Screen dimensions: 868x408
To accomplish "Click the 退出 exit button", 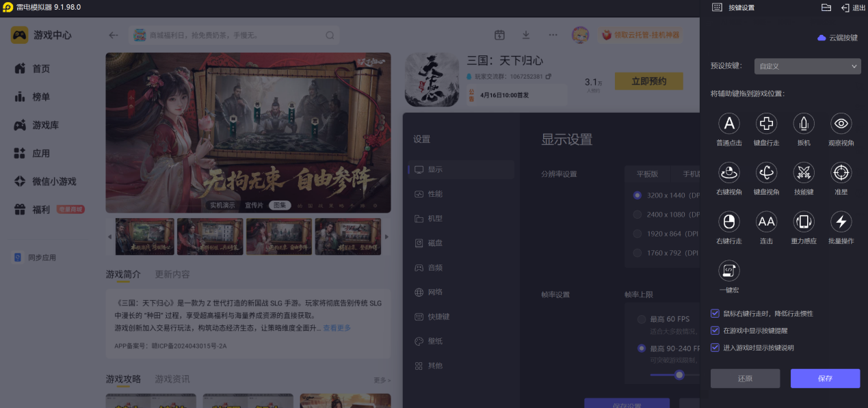I will point(854,8).
